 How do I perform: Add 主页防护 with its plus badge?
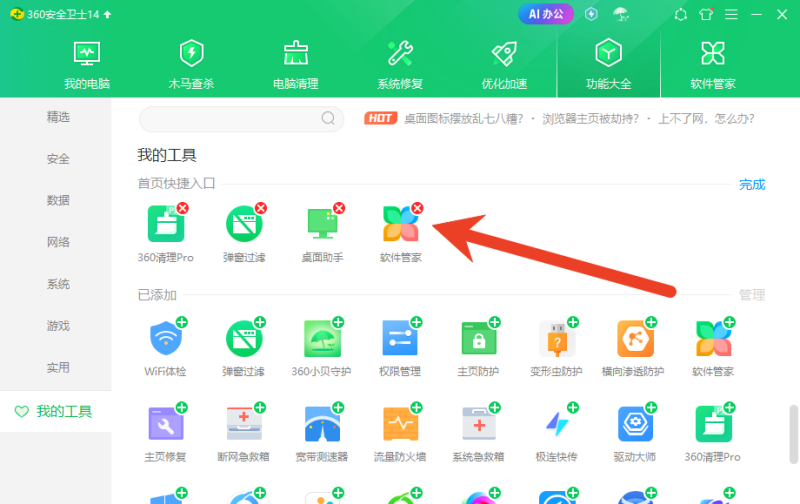pyautogui.click(x=495, y=322)
